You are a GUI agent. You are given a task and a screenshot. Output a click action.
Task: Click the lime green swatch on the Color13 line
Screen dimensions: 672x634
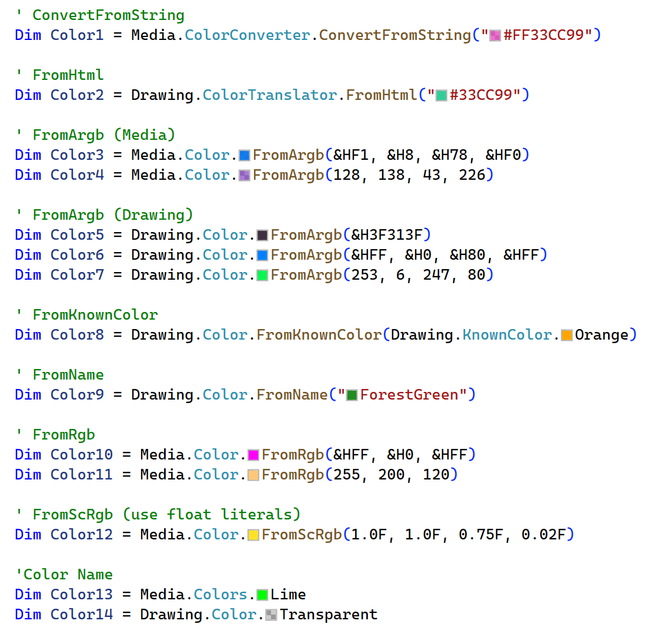point(263,594)
